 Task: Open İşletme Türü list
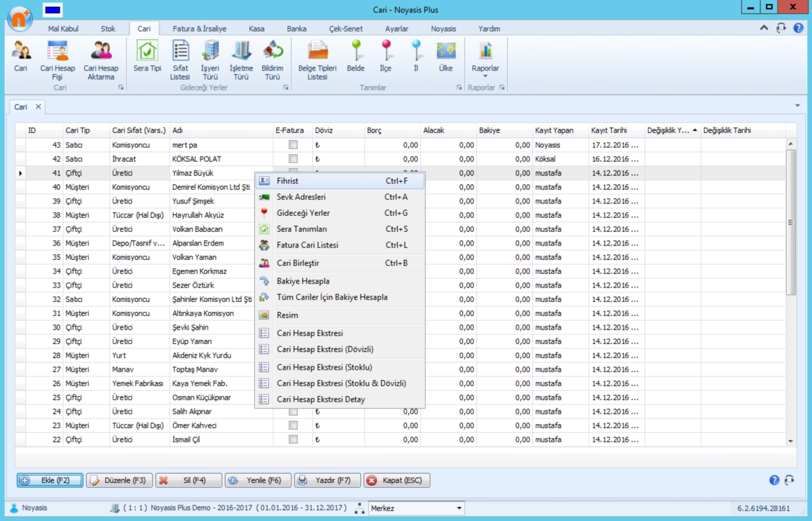coord(241,60)
